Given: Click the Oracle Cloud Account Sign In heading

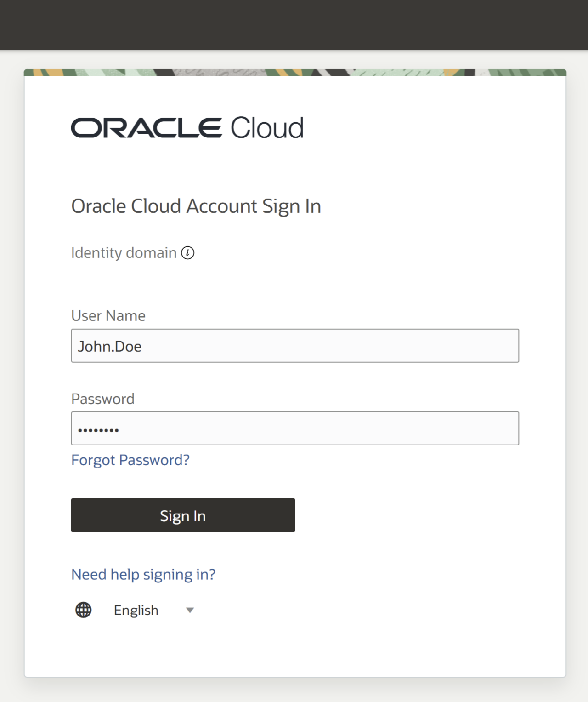Looking at the screenshot, I should pyautogui.click(x=196, y=206).
